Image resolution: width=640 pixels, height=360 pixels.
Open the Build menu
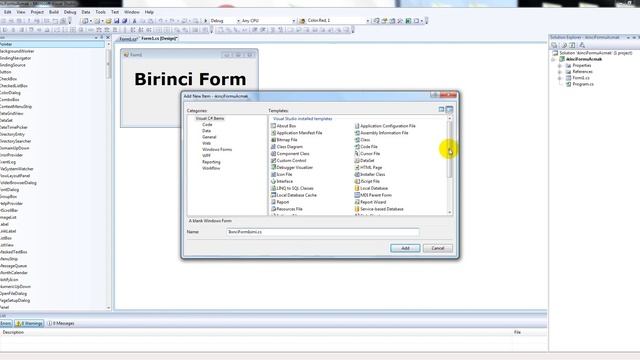coord(54,12)
